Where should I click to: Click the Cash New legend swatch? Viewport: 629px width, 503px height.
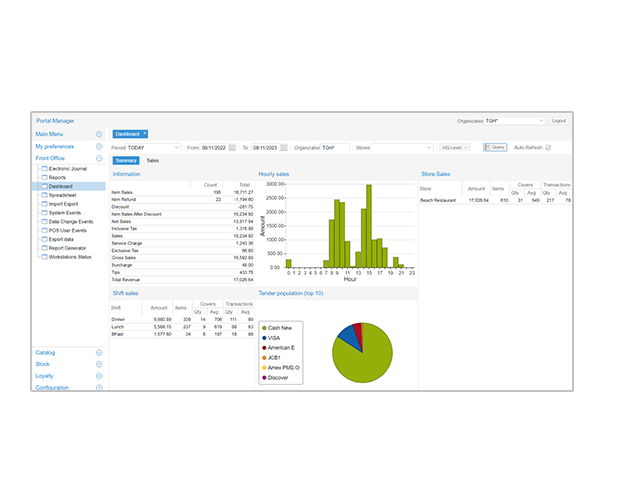[x=264, y=328]
